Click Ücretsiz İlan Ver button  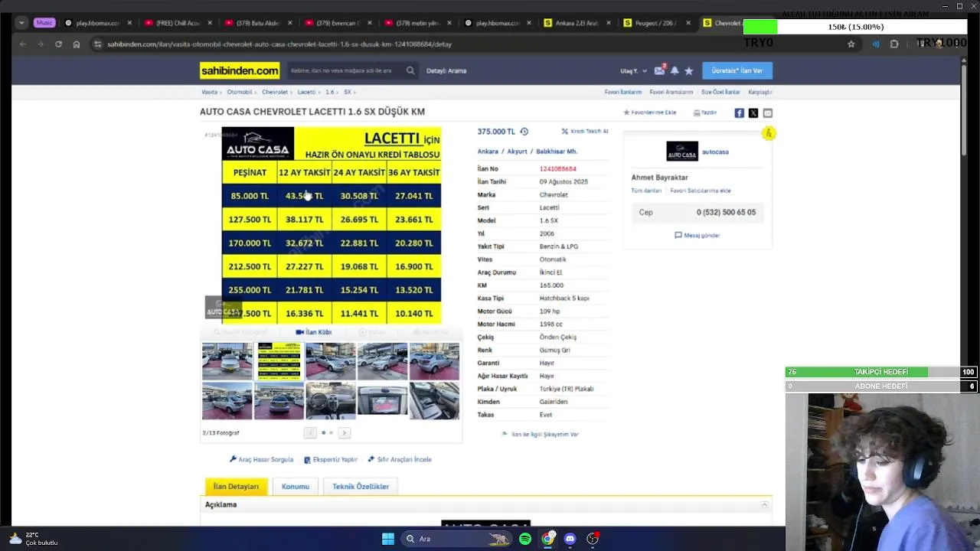(737, 70)
